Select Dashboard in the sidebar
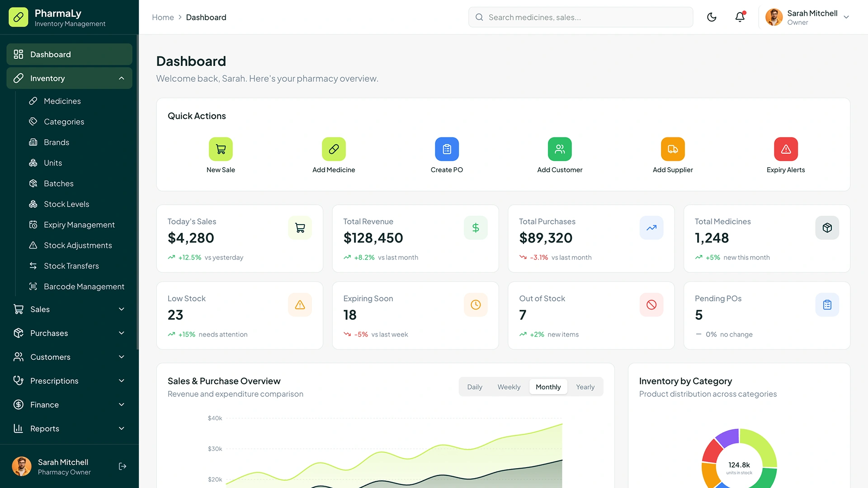The width and height of the screenshot is (868, 488). click(x=69, y=54)
